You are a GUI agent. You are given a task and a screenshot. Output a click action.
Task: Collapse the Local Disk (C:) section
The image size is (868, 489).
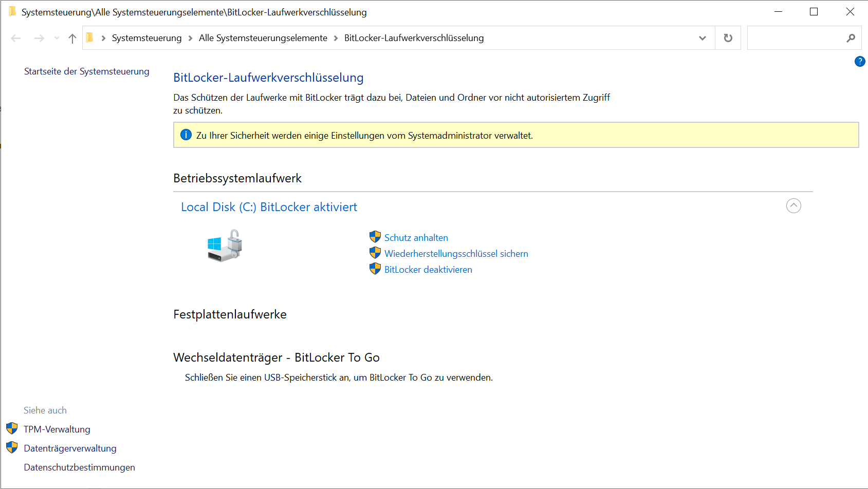tap(793, 206)
